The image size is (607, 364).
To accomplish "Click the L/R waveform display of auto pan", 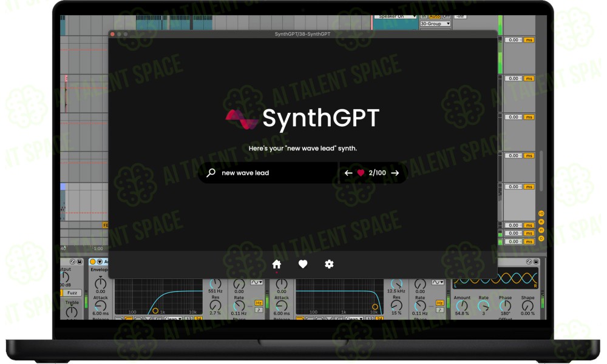I will click(x=495, y=278).
